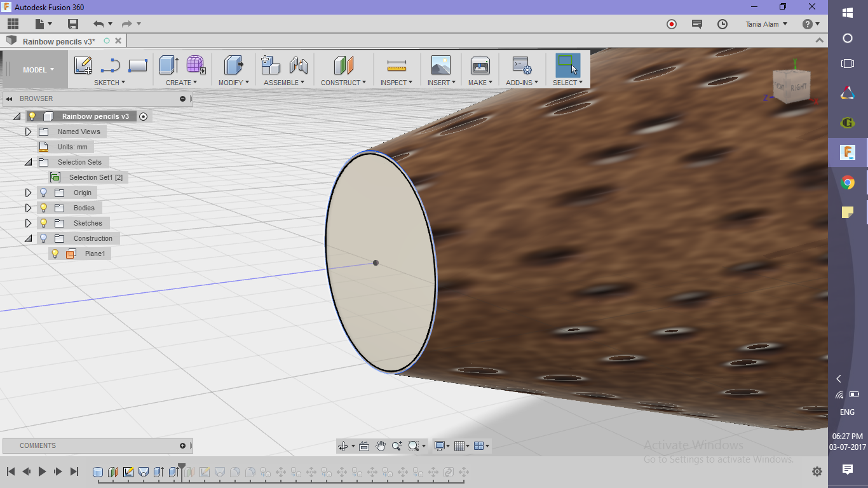Toggle visibility bulb of Plane1
The height and width of the screenshot is (488, 868).
click(55, 254)
